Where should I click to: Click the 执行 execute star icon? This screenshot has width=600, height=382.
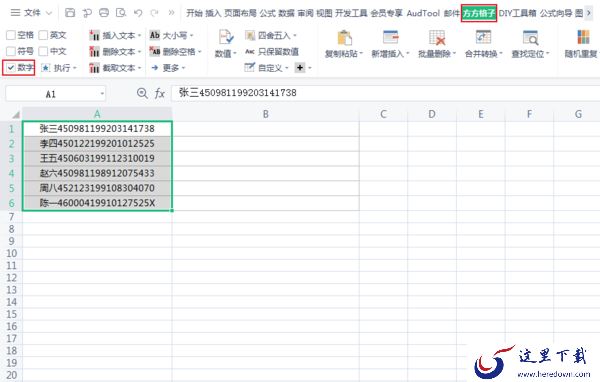tap(46, 68)
